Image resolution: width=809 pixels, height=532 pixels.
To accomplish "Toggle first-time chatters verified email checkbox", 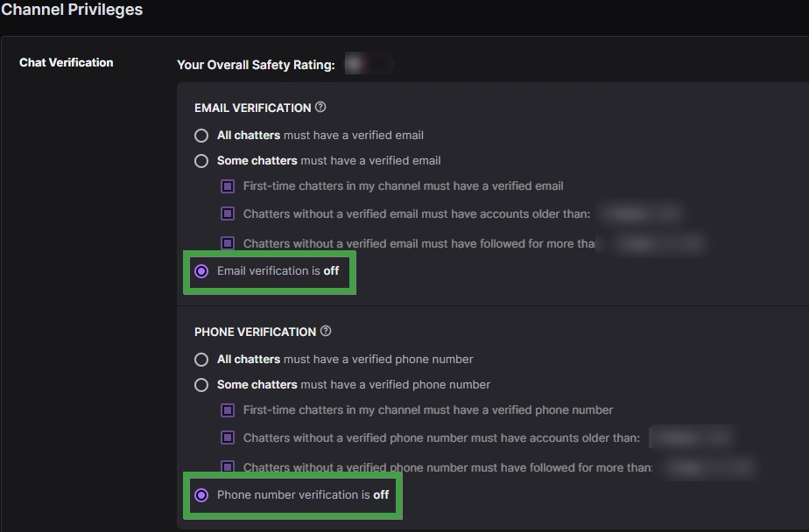I will tap(228, 186).
